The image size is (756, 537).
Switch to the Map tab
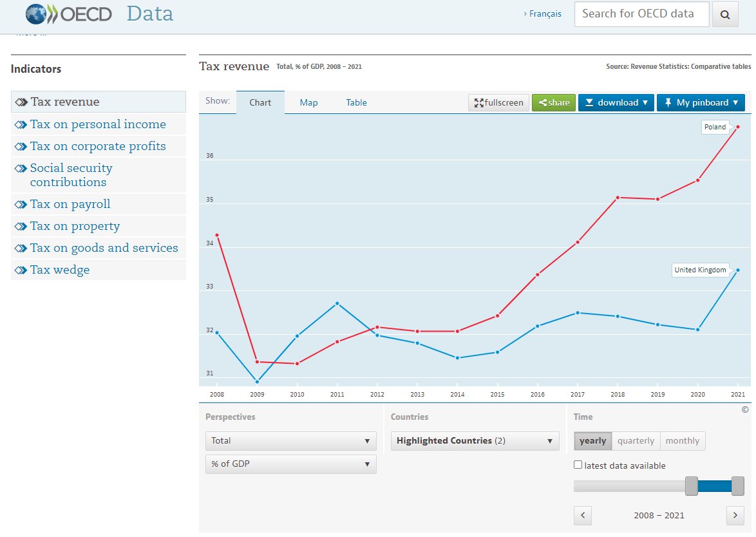[x=308, y=102]
